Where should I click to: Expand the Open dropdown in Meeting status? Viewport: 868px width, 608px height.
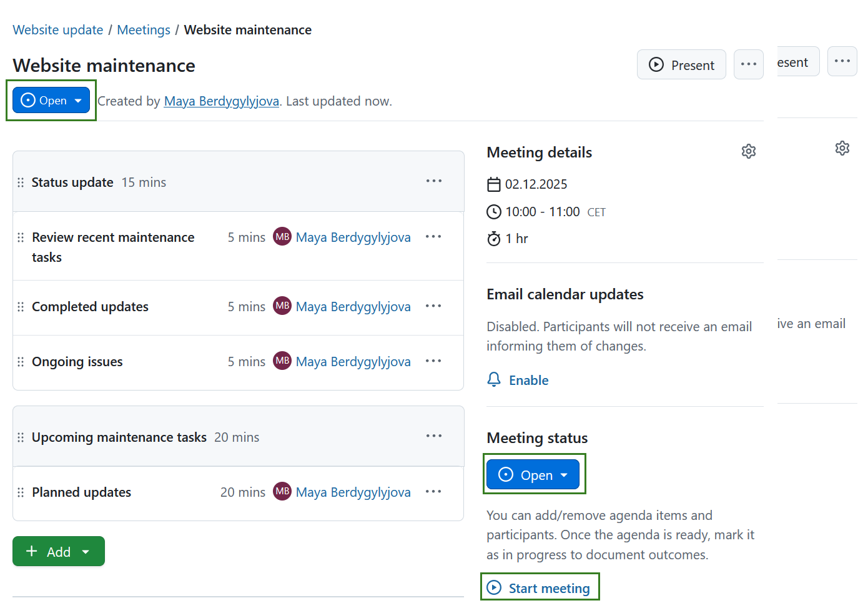(533, 475)
